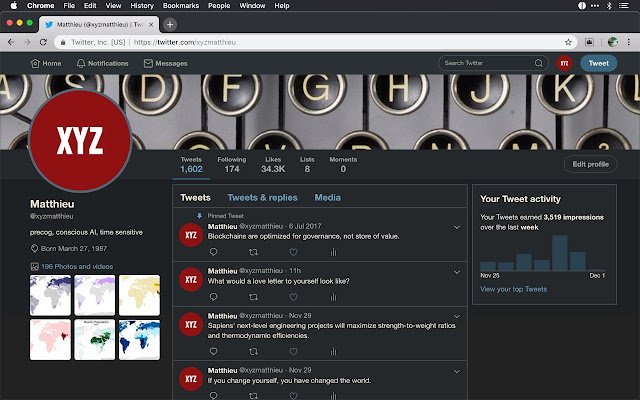
Task: Open the Bookmarks menu
Action: pos(181,6)
